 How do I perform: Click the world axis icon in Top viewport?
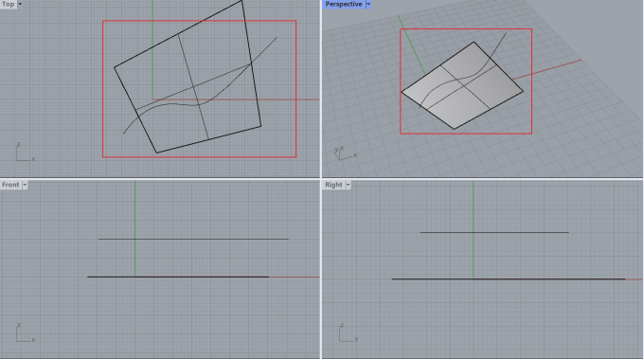click(x=25, y=152)
